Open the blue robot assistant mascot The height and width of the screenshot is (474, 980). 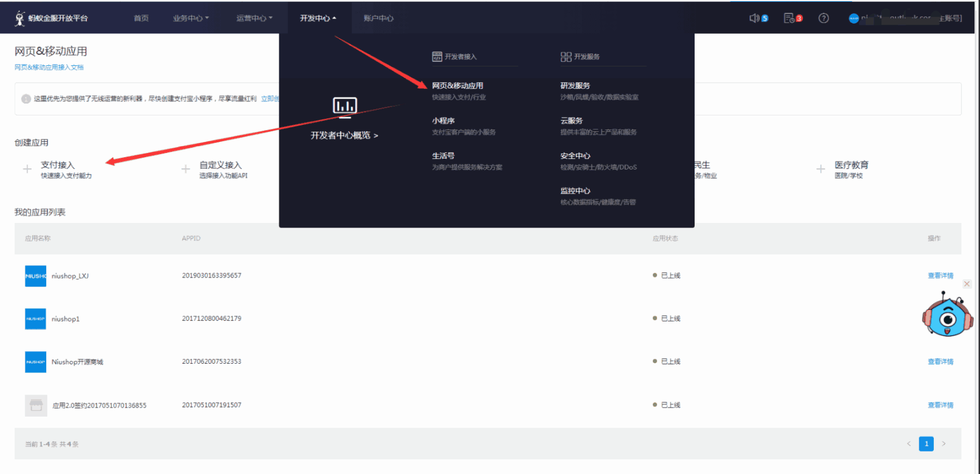947,315
